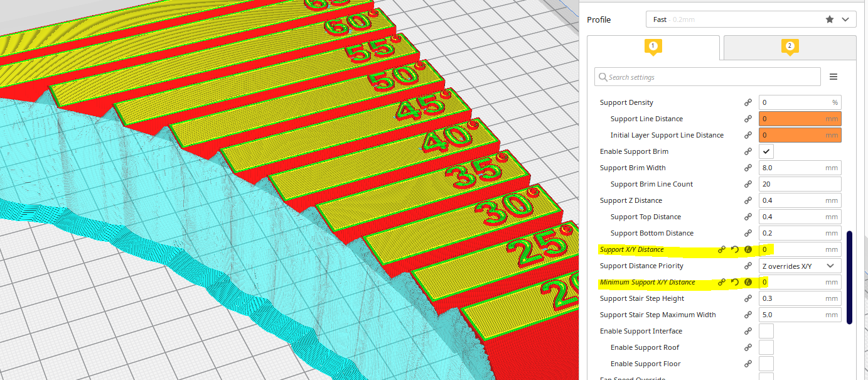Click the link icon for Support X/Y Distance

pyautogui.click(x=722, y=249)
